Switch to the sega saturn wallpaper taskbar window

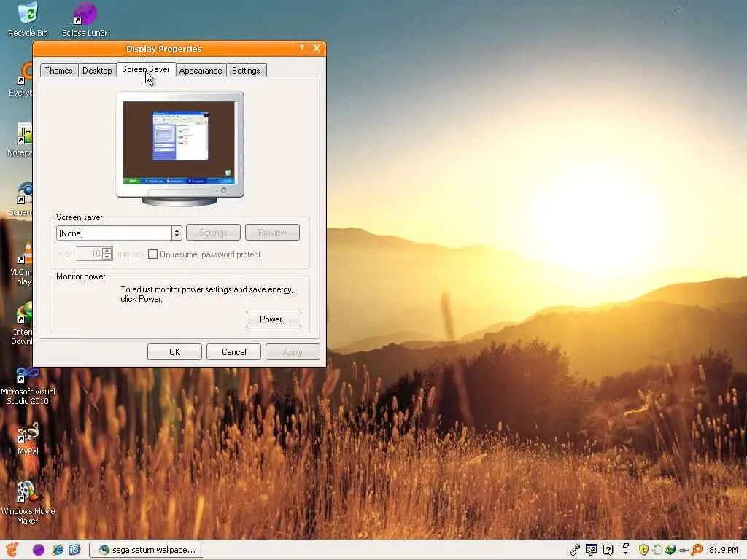pyautogui.click(x=147, y=550)
